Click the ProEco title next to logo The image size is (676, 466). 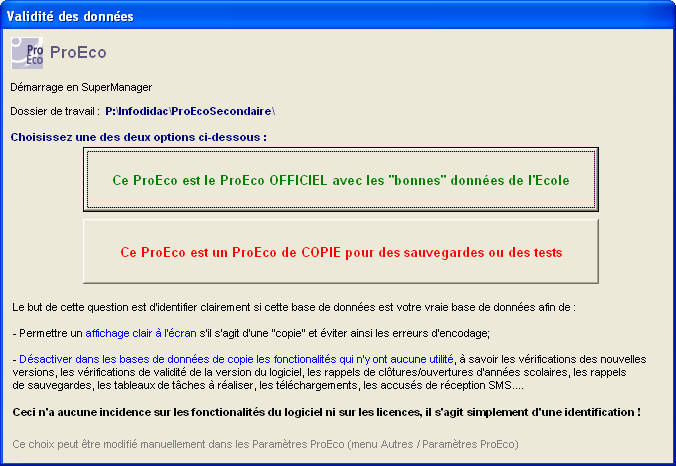pyautogui.click(x=78, y=53)
